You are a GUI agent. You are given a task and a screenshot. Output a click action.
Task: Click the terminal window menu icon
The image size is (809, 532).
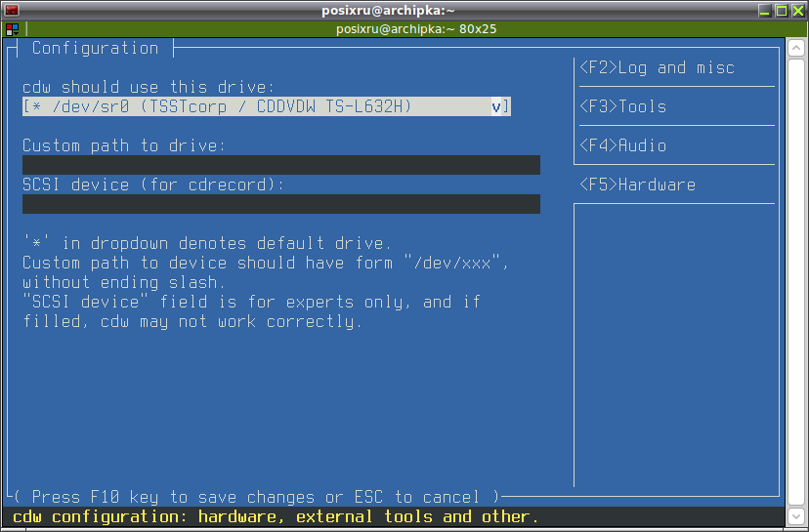[12, 10]
